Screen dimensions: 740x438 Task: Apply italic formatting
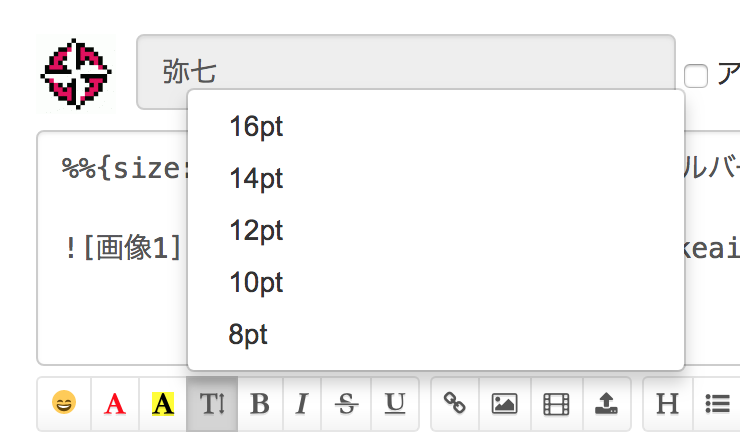(x=303, y=404)
